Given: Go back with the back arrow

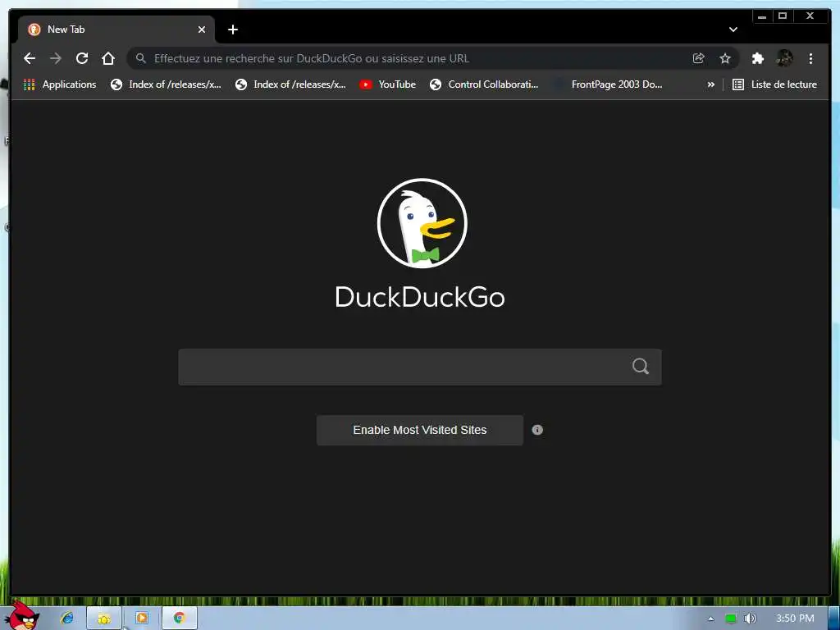Looking at the screenshot, I should pos(30,58).
